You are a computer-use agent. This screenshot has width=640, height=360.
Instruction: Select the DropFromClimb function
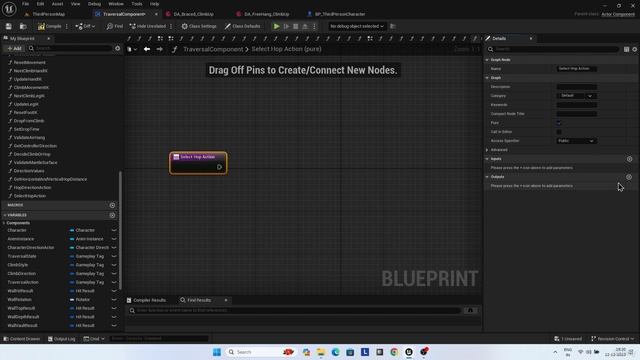(x=29, y=121)
